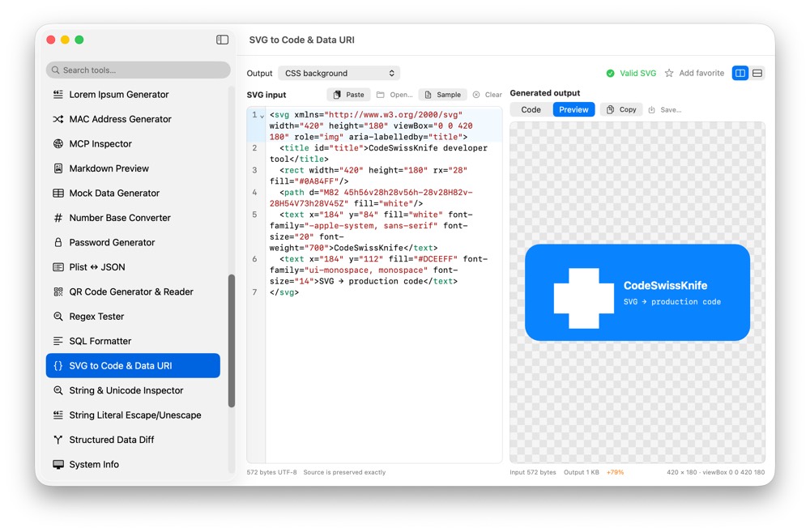
Task: Click the rendered SVG preview image
Action: 637,292
